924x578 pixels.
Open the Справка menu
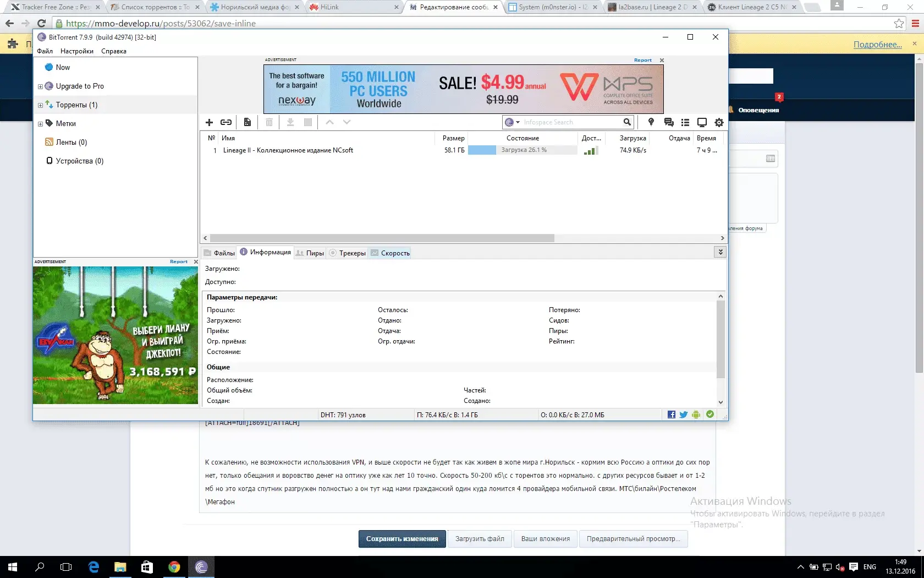114,51
